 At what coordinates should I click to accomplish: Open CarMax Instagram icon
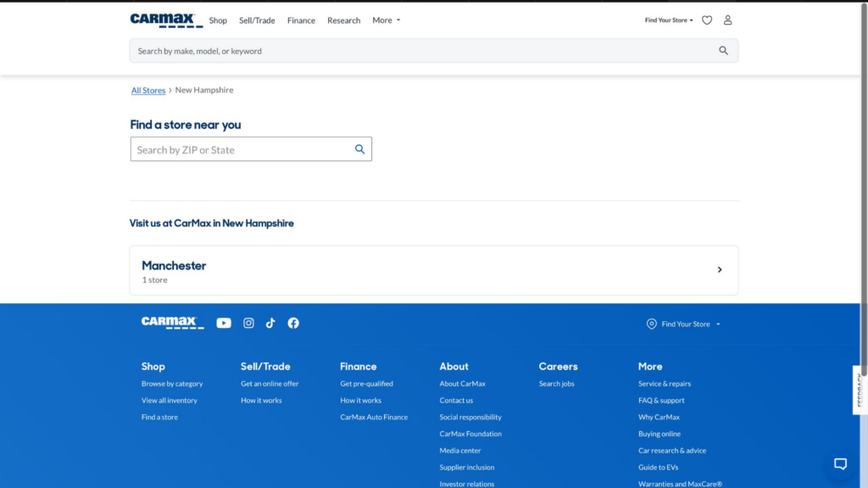pyautogui.click(x=248, y=323)
